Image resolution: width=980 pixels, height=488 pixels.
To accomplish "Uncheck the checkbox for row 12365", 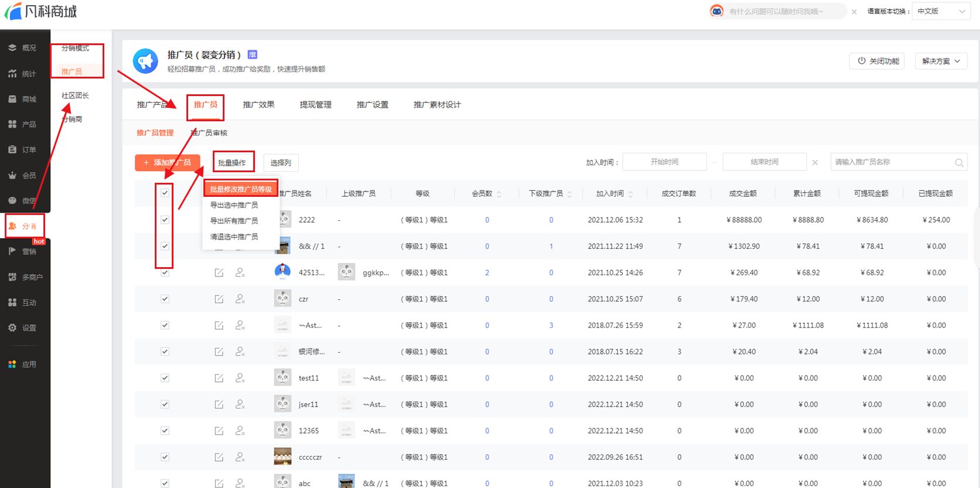I will coord(165,431).
